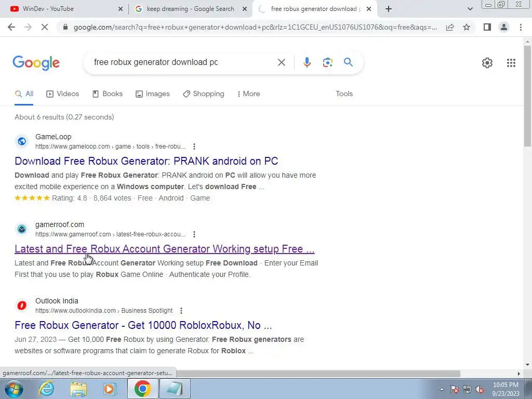The image size is (532, 399).
Task: Click the Chrome taskbar button
Action: [143, 389]
